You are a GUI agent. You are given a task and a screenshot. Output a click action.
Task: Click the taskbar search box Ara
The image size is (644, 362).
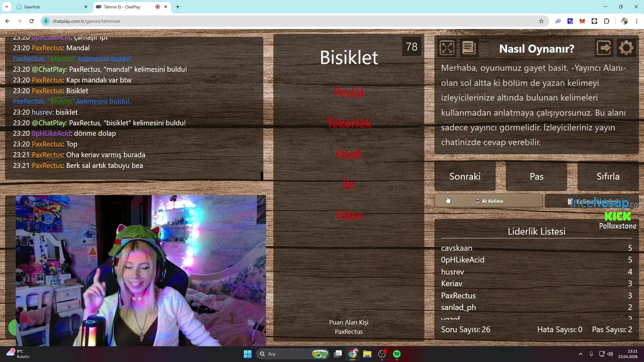pyautogui.click(x=293, y=354)
